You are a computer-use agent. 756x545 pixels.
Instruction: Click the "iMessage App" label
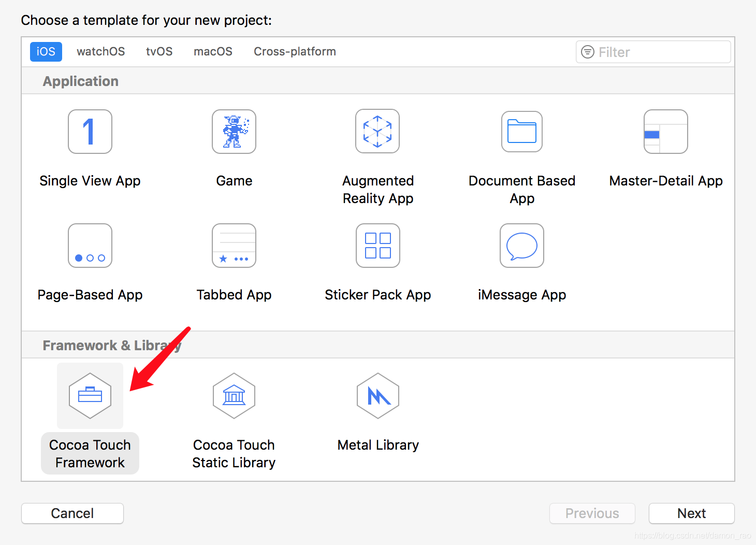click(x=522, y=295)
